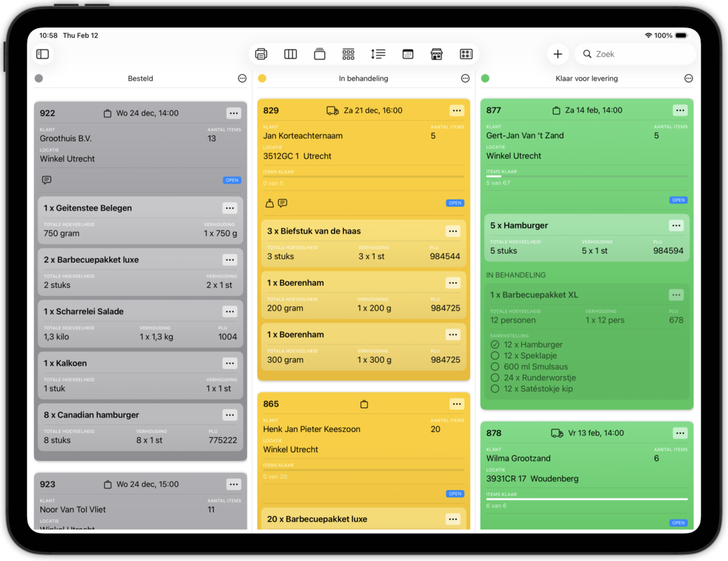The width and height of the screenshot is (728, 561).
Task: Check the 600 ml Smulsaus circle
Action: [495, 367]
